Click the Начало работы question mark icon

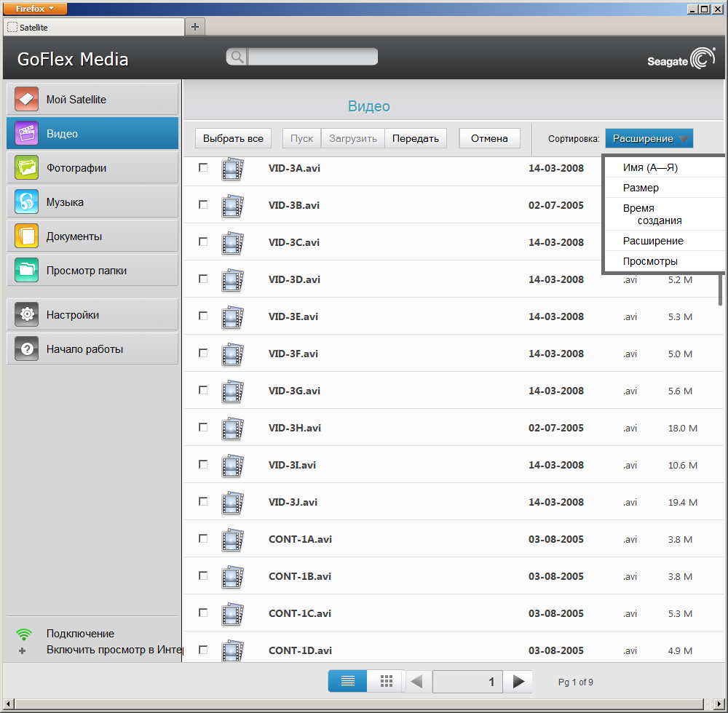pos(26,348)
